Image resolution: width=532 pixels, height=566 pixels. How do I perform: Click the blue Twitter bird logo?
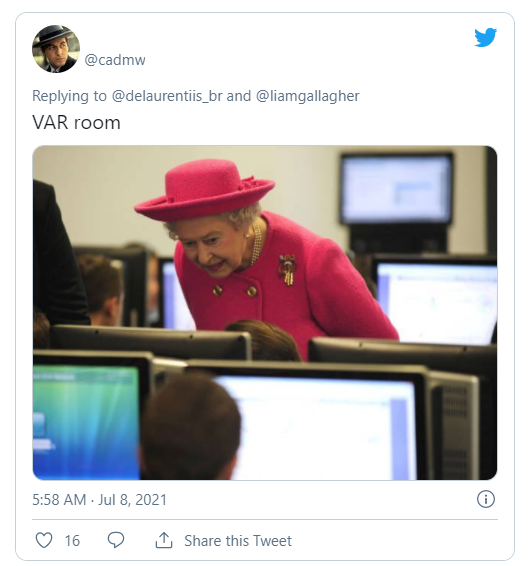click(485, 37)
